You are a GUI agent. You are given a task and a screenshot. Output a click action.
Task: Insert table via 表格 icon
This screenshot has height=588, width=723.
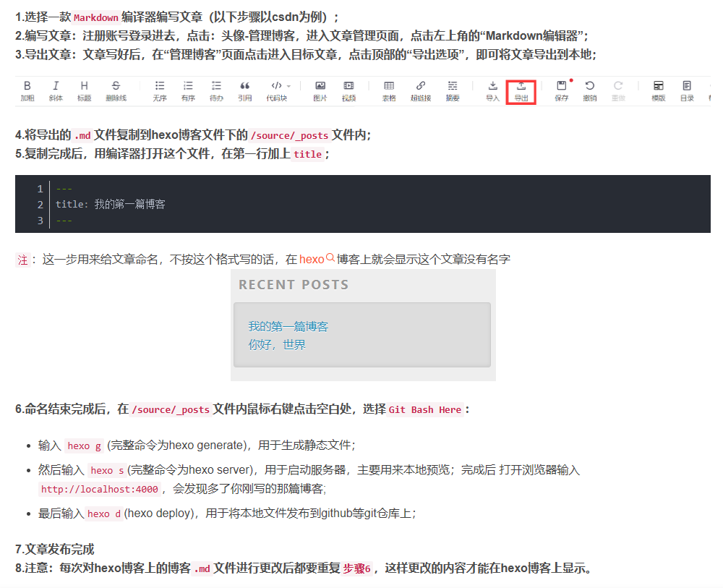click(389, 91)
